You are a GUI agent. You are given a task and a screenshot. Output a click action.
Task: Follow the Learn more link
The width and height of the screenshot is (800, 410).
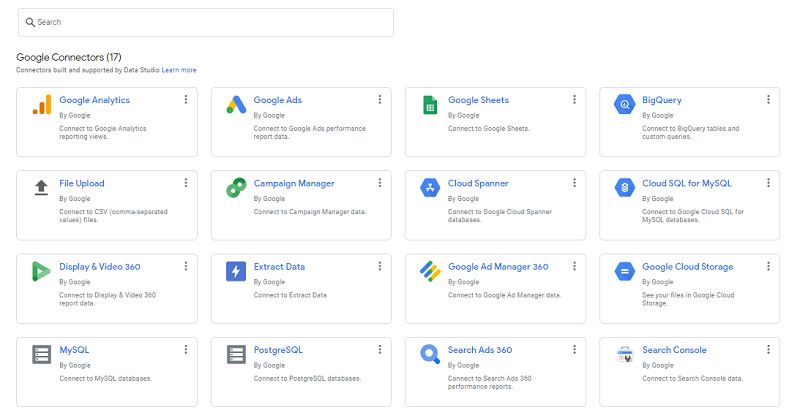click(x=179, y=70)
